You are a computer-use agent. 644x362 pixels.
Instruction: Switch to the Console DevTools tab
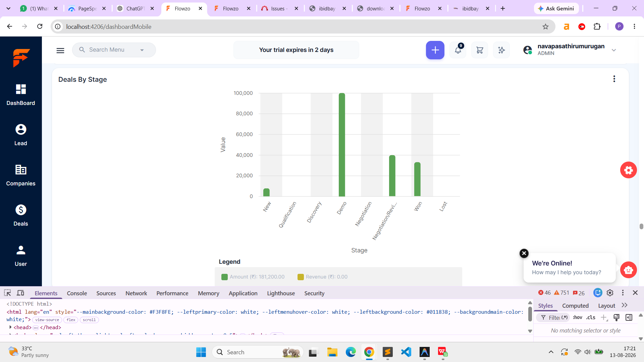[x=77, y=293]
